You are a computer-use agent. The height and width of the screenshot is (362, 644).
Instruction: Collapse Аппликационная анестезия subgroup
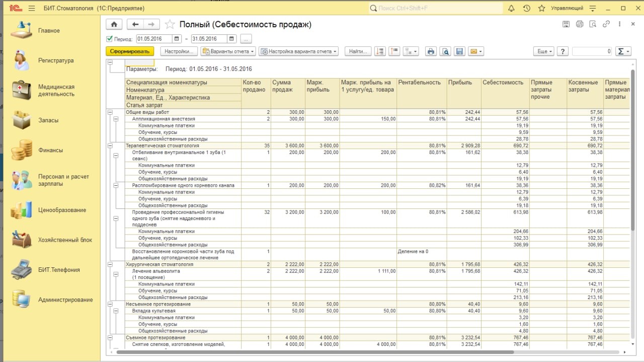pos(116,119)
